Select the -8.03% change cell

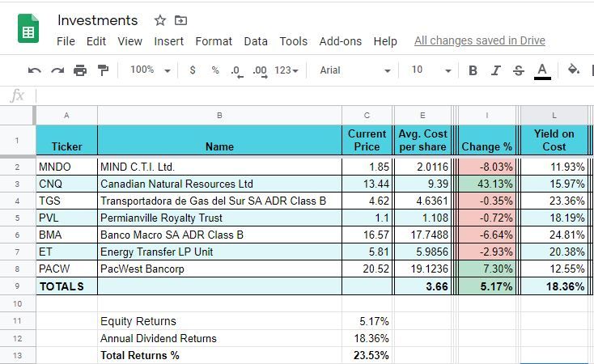point(487,167)
